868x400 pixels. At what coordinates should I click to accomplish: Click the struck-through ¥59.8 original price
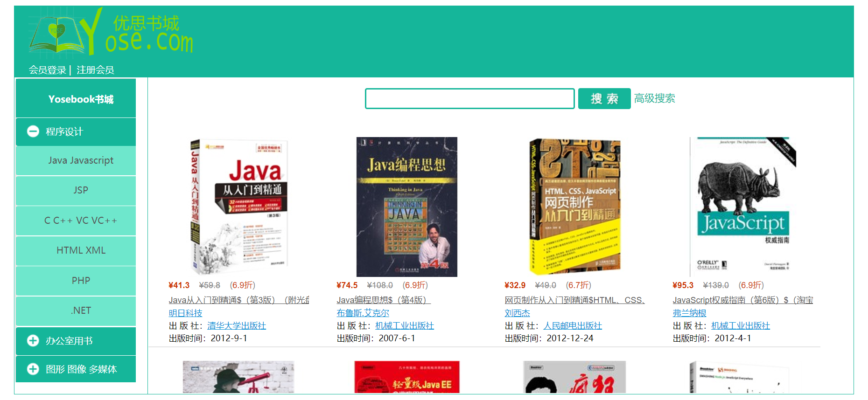pos(210,285)
